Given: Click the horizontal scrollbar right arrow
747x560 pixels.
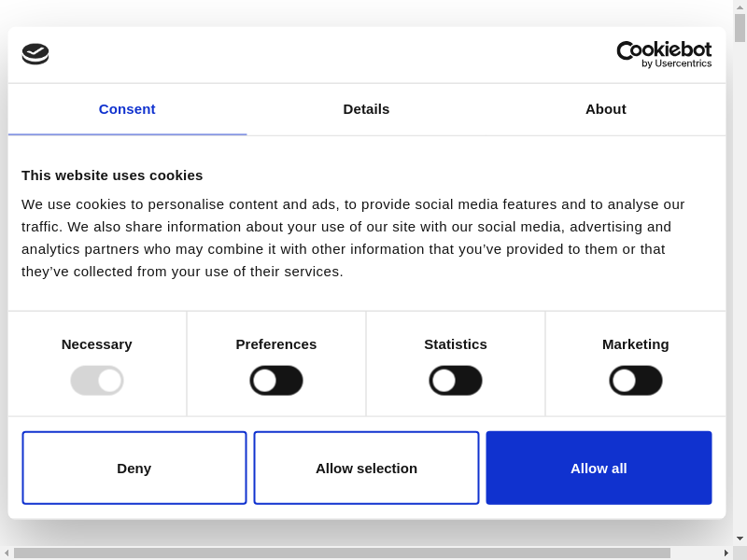Looking at the screenshot, I should [x=726, y=553].
